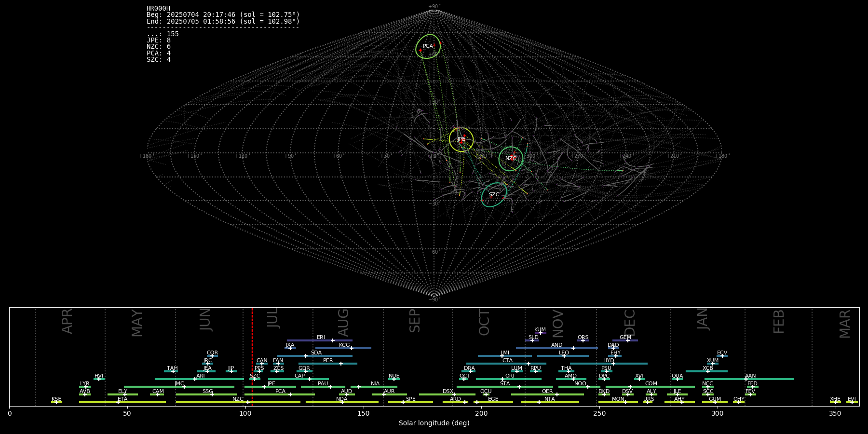
Task: Click the KSE shower label in timeline
Action: tap(56, 399)
